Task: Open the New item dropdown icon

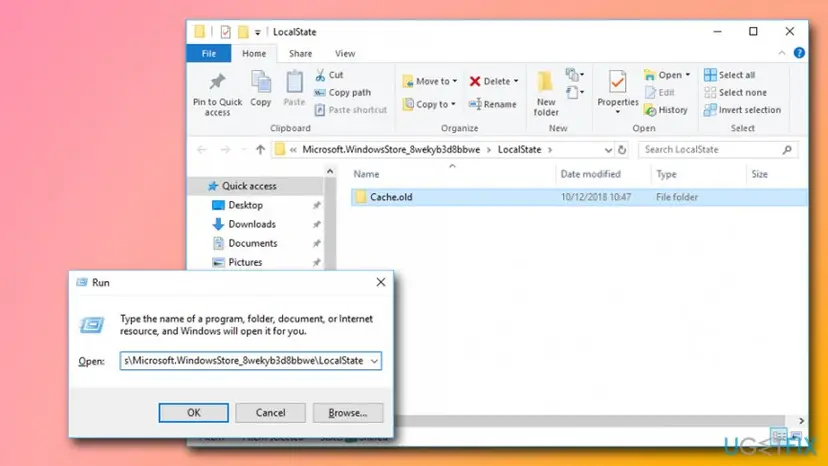Action: tap(575, 74)
